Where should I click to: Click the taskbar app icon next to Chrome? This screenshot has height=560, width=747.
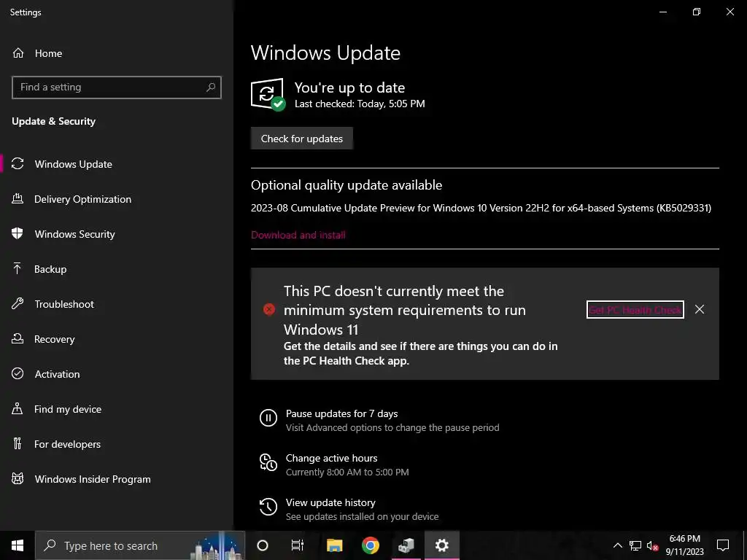pyautogui.click(x=406, y=545)
